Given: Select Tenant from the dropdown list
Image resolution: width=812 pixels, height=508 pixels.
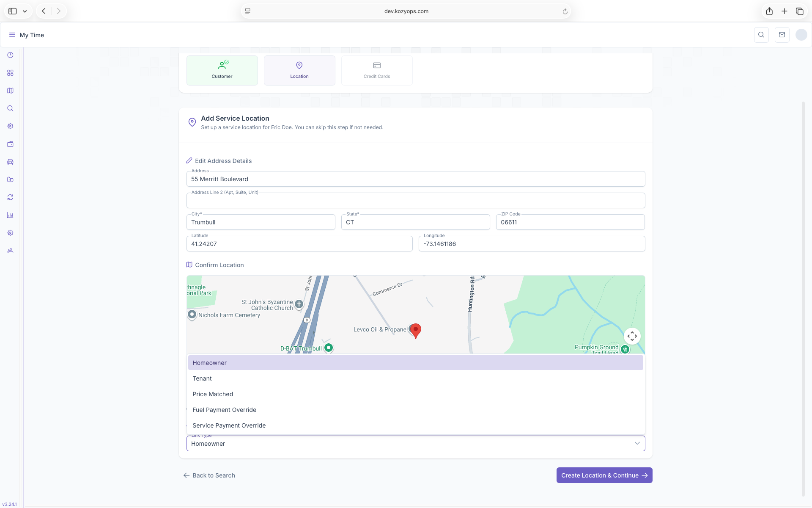Looking at the screenshot, I should point(202,378).
